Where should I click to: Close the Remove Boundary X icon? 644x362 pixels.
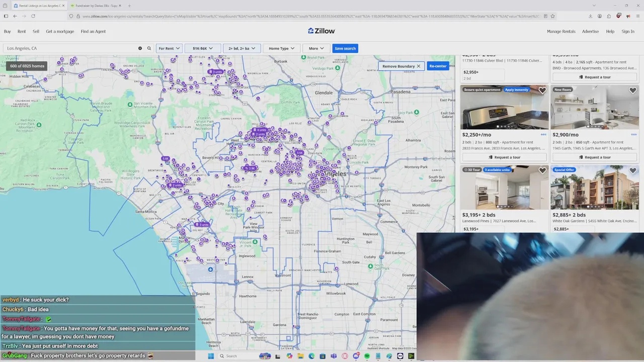[x=418, y=66]
